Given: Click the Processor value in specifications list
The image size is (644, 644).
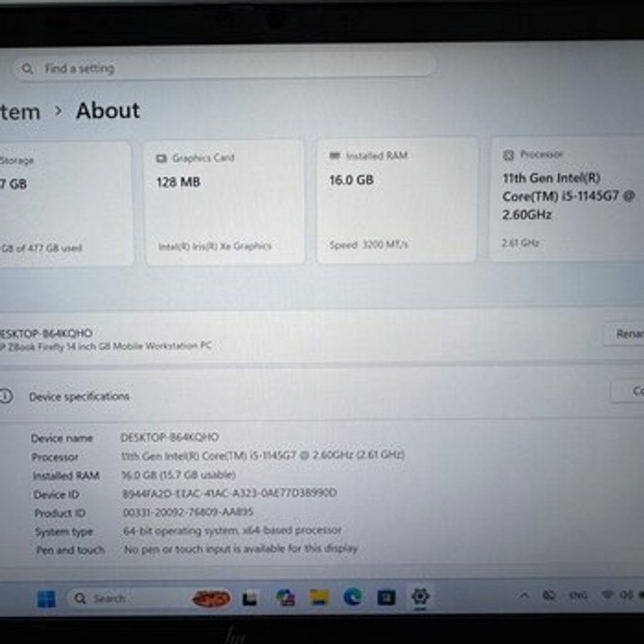Looking at the screenshot, I should tap(263, 455).
